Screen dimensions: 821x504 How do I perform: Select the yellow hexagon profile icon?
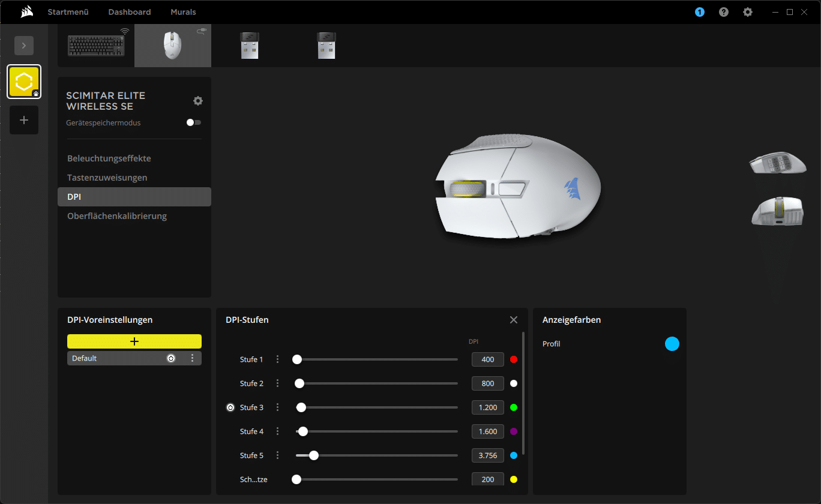[x=24, y=82]
